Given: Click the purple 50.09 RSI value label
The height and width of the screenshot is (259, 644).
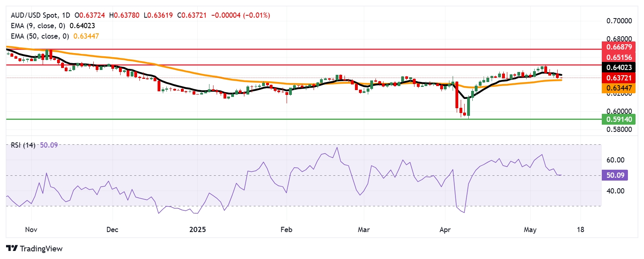Looking at the screenshot, I should coord(615,175).
